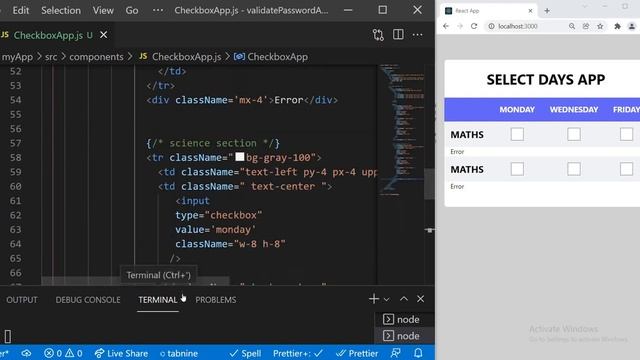
Task: Click the Prettier status bar item
Action: click(x=357, y=353)
